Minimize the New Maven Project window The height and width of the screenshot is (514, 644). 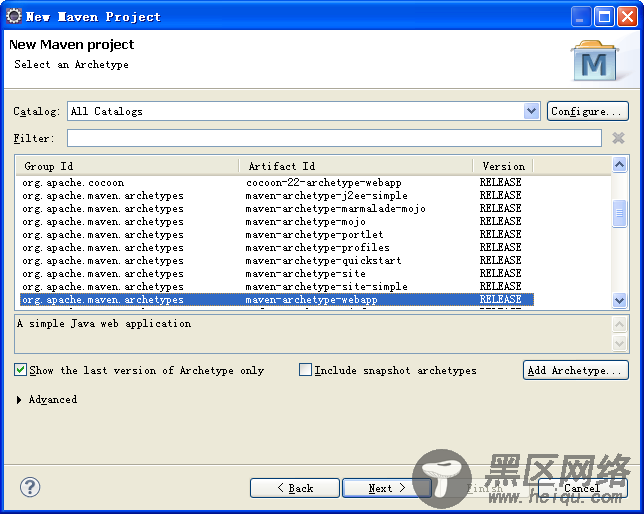[x=580, y=17]
